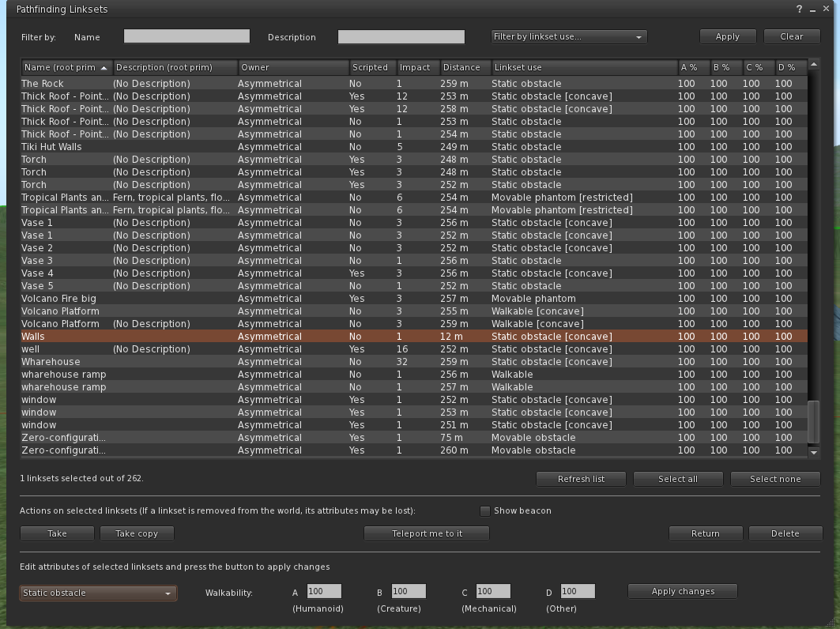
Task: Select the wharehouse ramp row at 257 m
Action: point(413,387)
